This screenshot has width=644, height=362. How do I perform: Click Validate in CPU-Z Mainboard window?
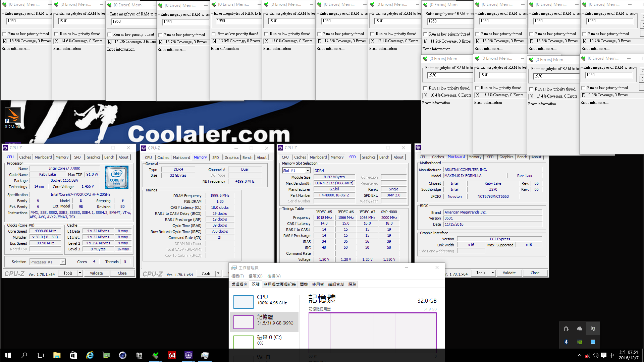pyautogui.click(x=509, y=273)
